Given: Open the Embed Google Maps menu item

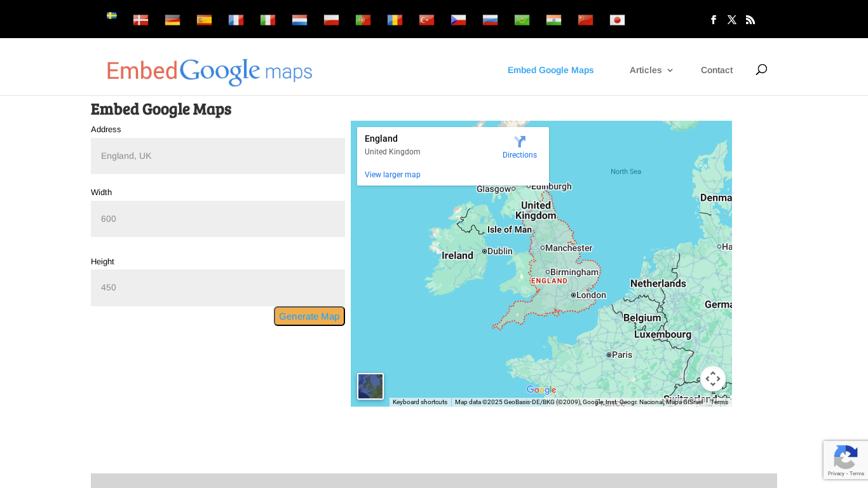Looking at the screenshot, I should coord(550,70).
